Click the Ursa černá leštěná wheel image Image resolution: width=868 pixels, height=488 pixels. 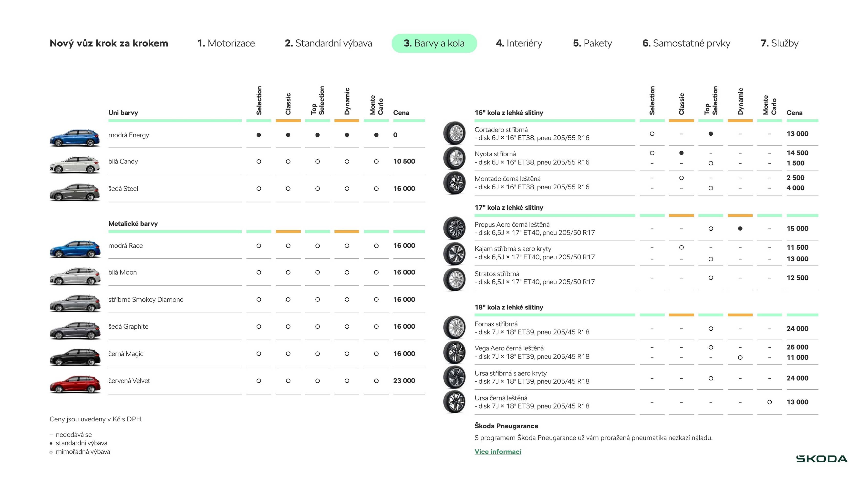click(454, 402)
